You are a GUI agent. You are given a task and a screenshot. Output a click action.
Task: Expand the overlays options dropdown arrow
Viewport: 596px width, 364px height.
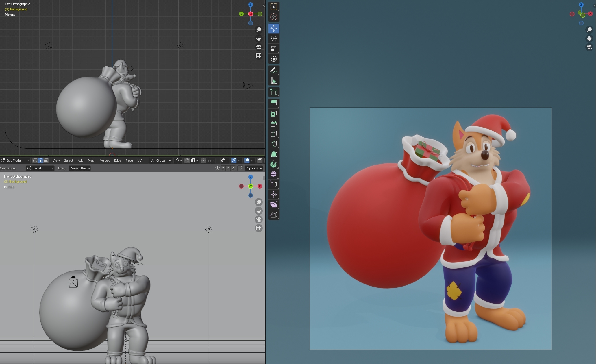pyautogui.click(x=252, y=160)
